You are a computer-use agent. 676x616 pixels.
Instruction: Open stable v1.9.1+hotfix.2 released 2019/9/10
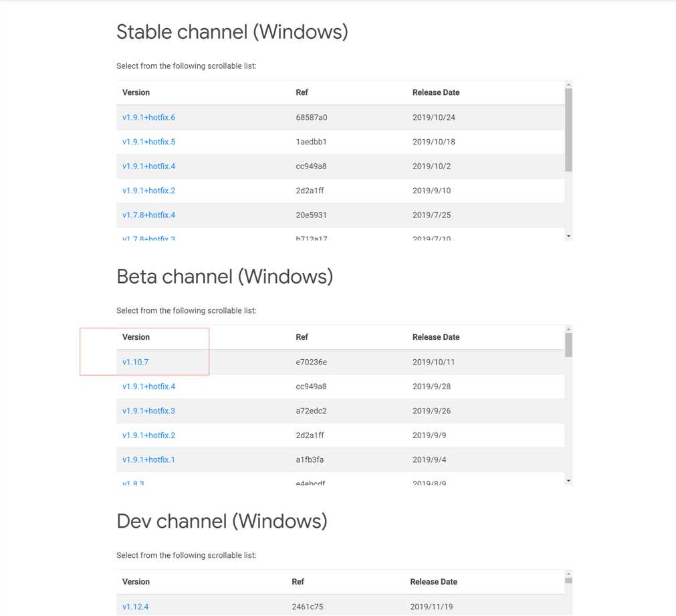(x=148, y=191)
